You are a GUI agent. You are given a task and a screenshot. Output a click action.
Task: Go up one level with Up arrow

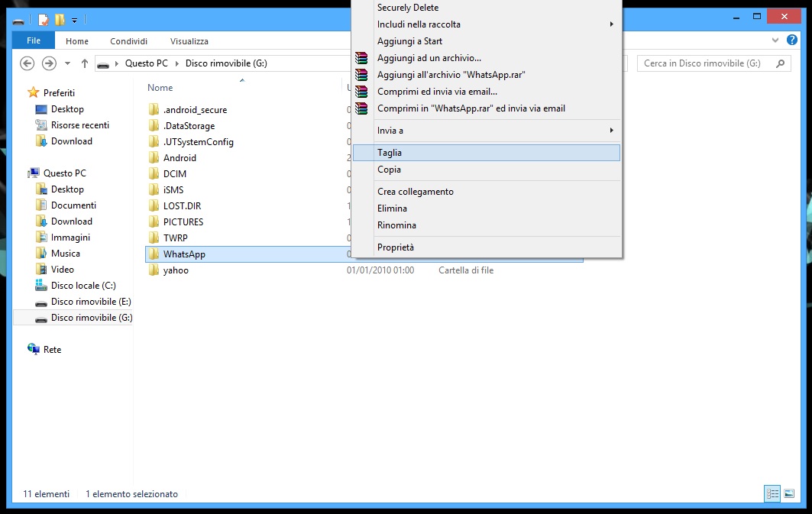[84, 63]
